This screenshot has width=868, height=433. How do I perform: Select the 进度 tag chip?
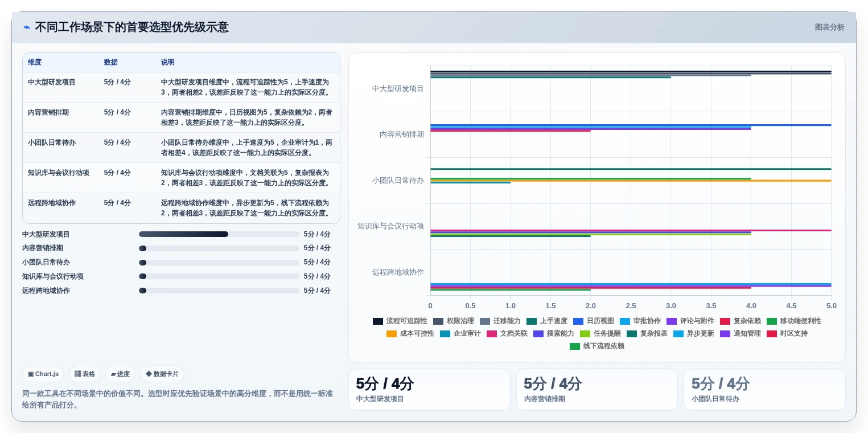[120, 374]
